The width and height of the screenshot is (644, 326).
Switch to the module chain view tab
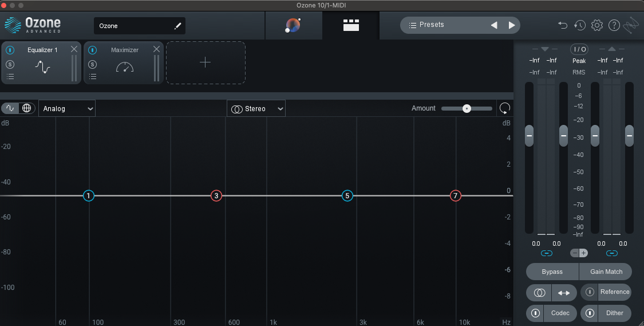[x=350, y=25]
